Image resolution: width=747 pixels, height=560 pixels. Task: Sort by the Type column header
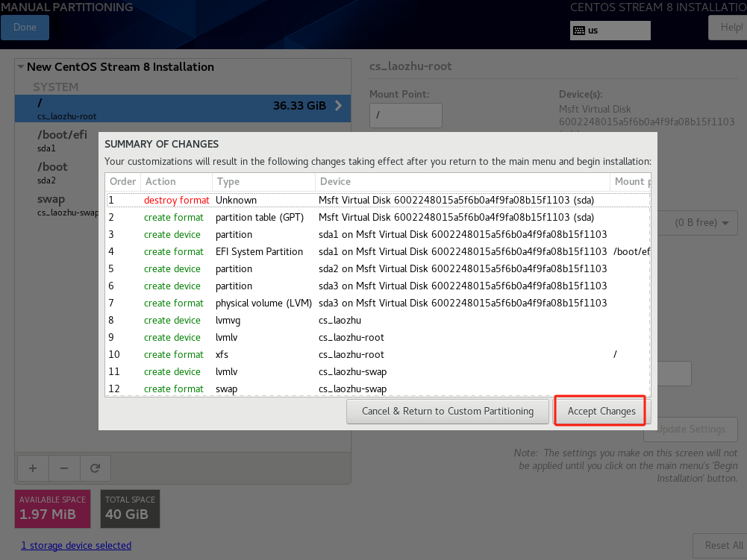click(x=263, y=181)
